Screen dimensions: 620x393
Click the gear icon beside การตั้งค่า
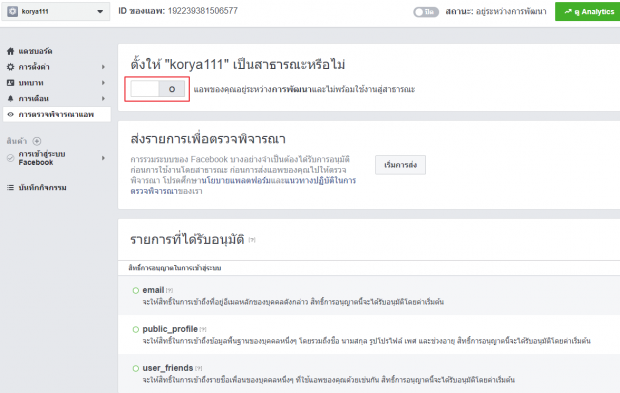pos(11,67)
